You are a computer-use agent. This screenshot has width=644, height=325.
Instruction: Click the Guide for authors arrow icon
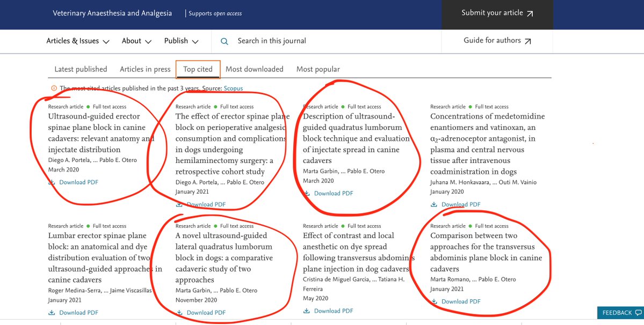pos(528,41)
